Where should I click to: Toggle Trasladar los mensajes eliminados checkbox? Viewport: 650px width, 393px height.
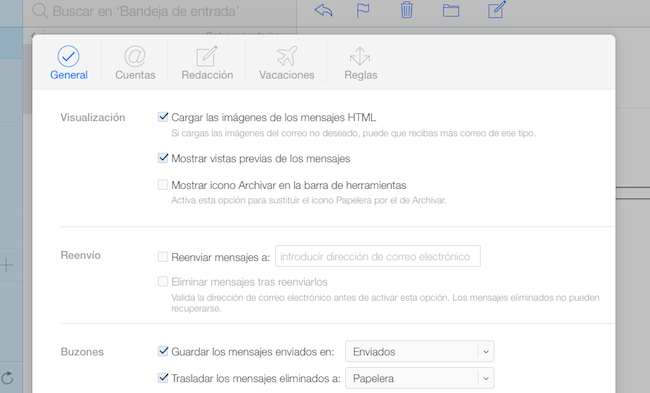click(x=163, y=378)
